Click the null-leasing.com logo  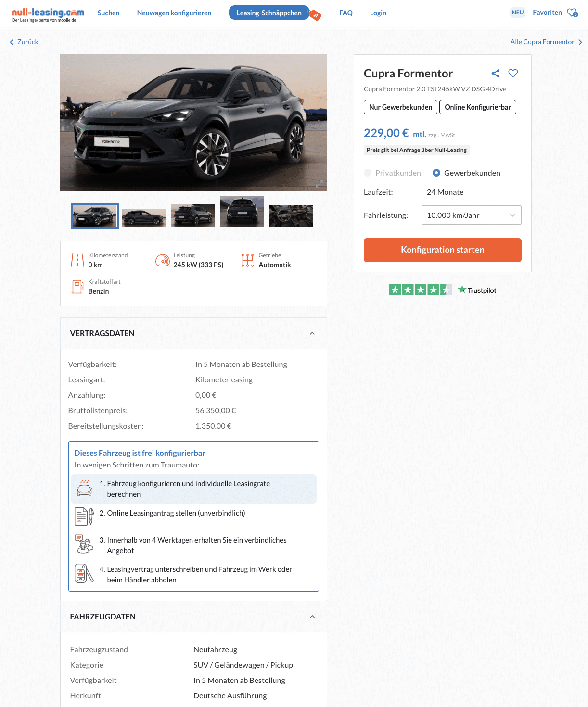(48, 14)
